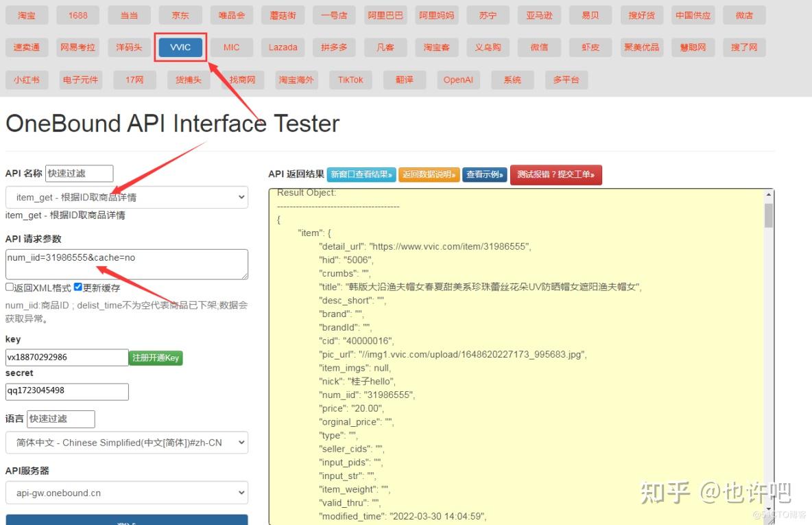Open the API服务器 server dropdown
Image resolution: width=812 pixels, height=525 pixels.
pyautogui.click(x=126, y=493)
